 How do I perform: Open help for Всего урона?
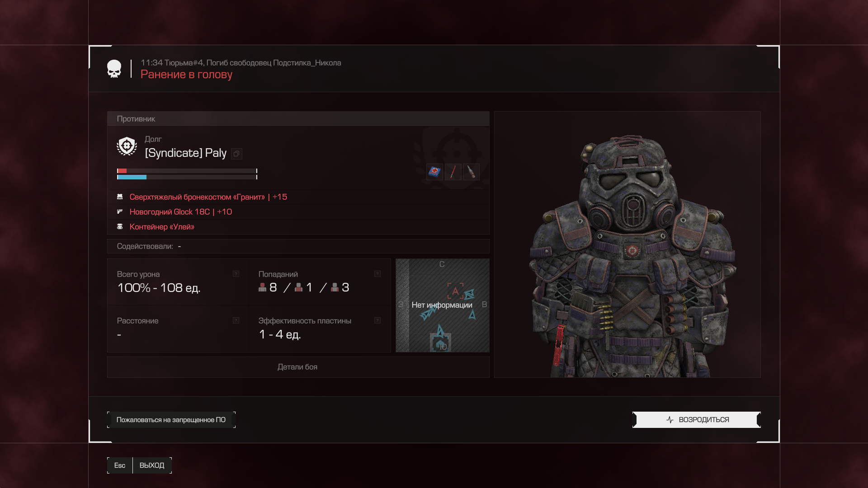236,274
